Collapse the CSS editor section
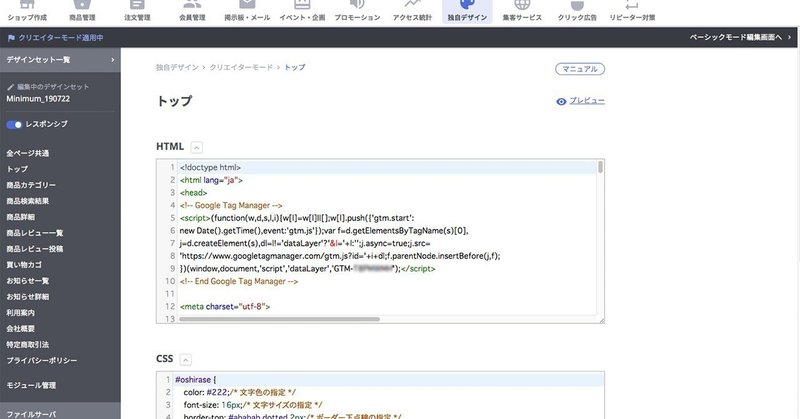 186,360
